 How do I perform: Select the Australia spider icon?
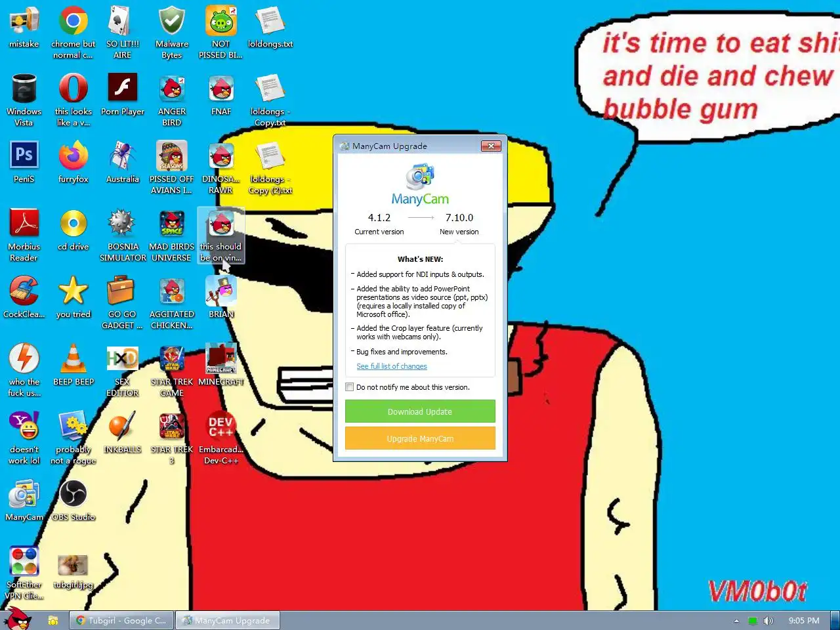[x=123, y=157]
